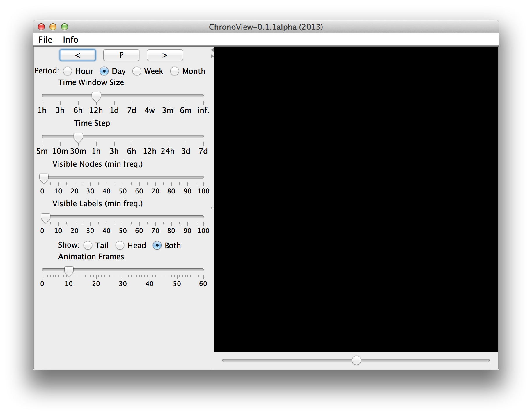Viewport: 532px width, 416px height.
Task: Click the '4w' tick on Time Window Size
Action: click(150, 110)
